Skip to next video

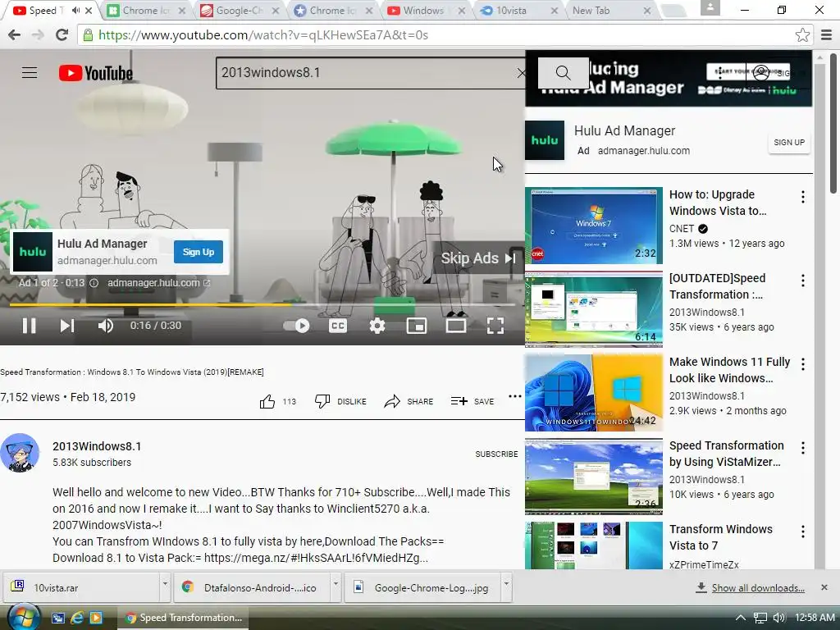tap(67, 325)
